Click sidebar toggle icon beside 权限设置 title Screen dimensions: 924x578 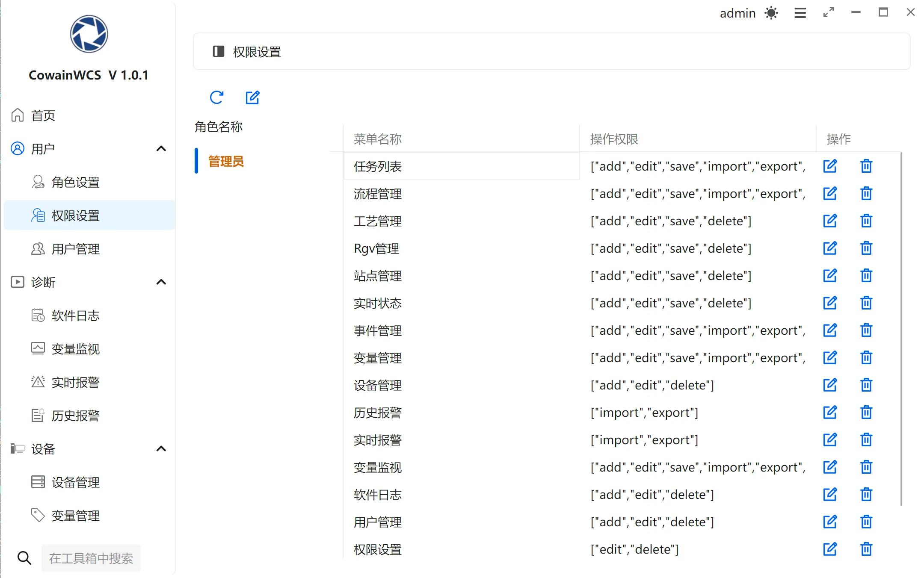[x=219, y=52]
